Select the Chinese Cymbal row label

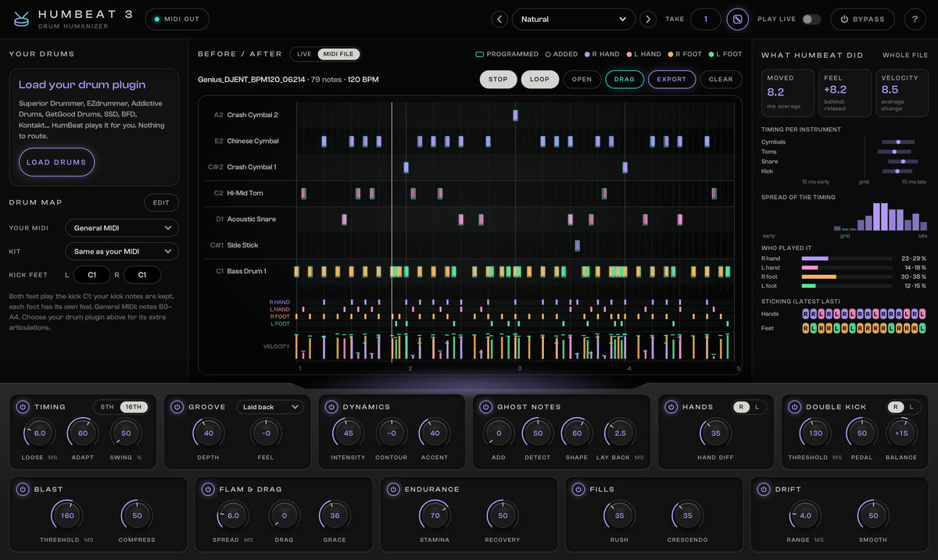click(x=253, y=141)
